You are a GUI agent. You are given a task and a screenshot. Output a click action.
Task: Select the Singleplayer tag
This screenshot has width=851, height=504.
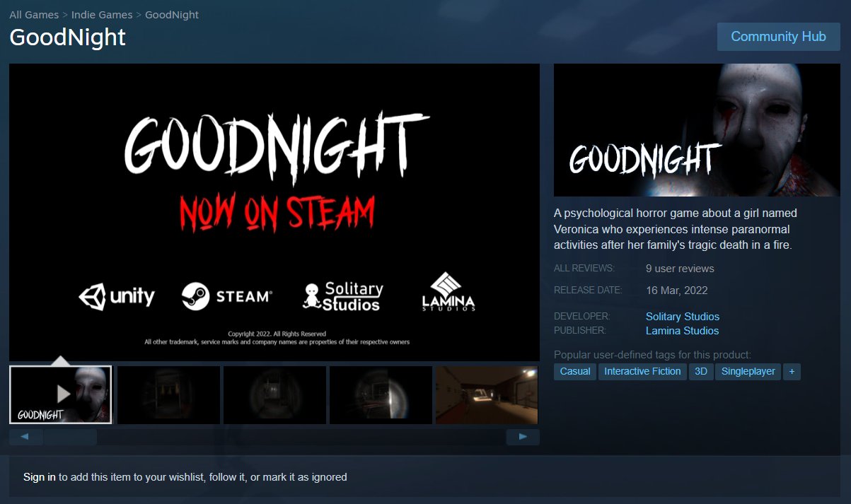pyautogui.click(x=748, y=371)
